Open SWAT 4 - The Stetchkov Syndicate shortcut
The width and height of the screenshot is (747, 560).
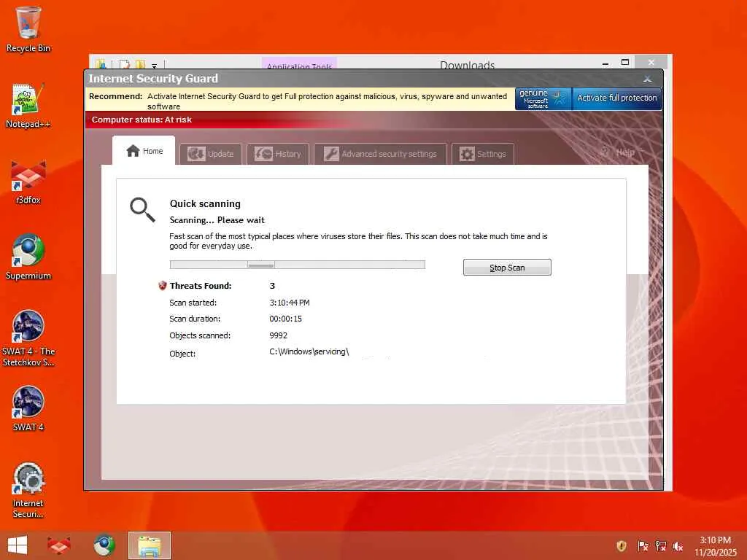click(x=28, y=338)
